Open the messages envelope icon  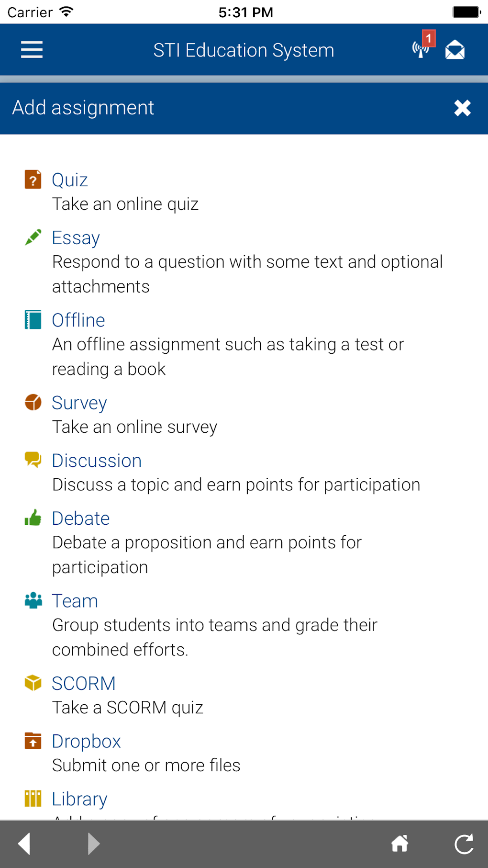click(x=455, y=50)
